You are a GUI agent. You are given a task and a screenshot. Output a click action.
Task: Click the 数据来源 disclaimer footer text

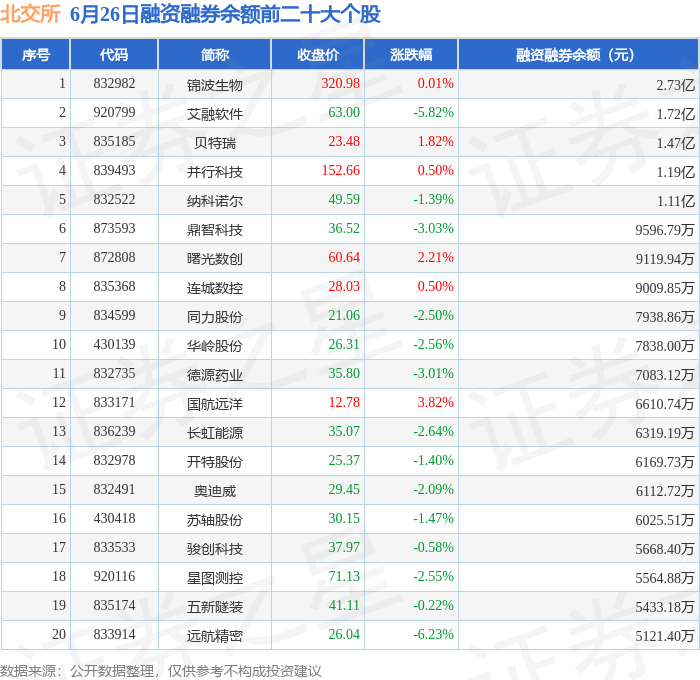pyautogui.click(x=161, y=671)
